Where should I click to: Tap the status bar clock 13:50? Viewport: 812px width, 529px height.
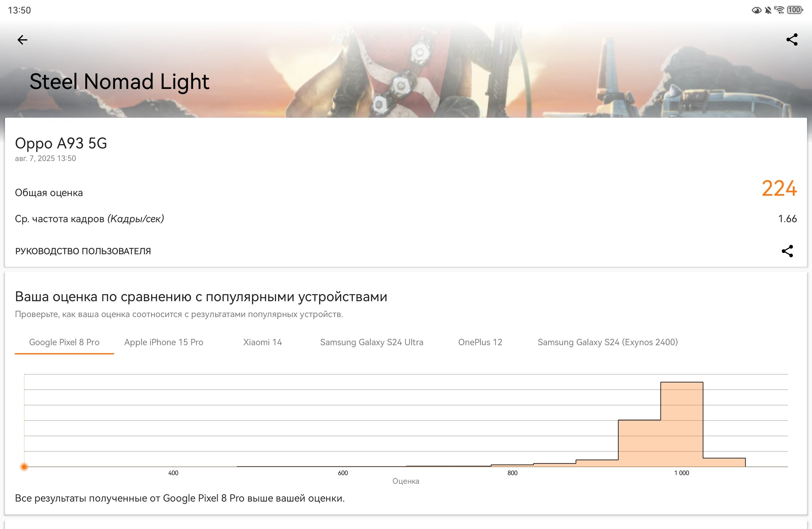pyautogui.click(x=19, y=10)
